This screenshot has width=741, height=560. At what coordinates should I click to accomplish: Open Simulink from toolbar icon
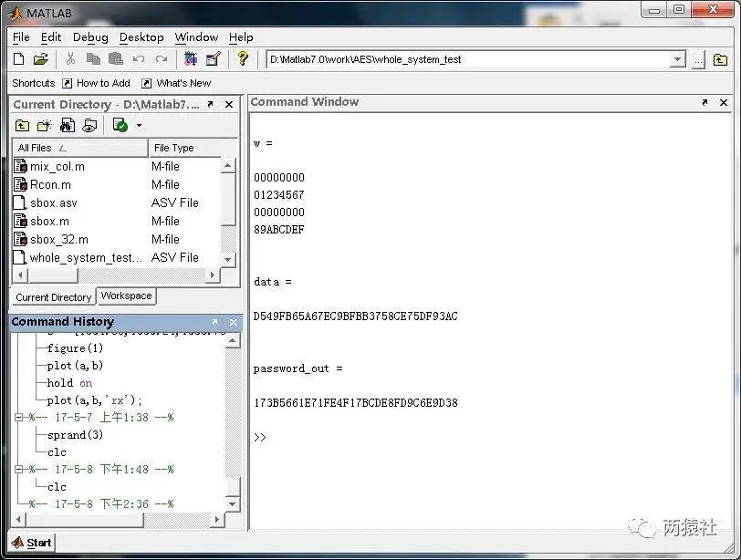click(x=191, y=59)
